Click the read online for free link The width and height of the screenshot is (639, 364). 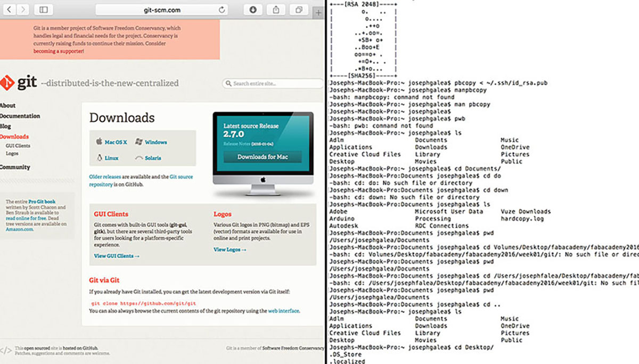click(x=26, y=218)
